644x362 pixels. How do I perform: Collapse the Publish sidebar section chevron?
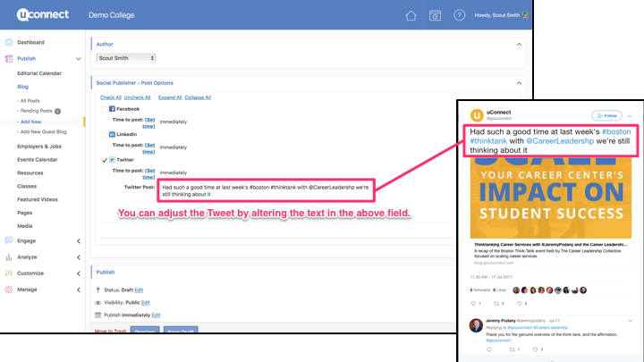(78, 59)
